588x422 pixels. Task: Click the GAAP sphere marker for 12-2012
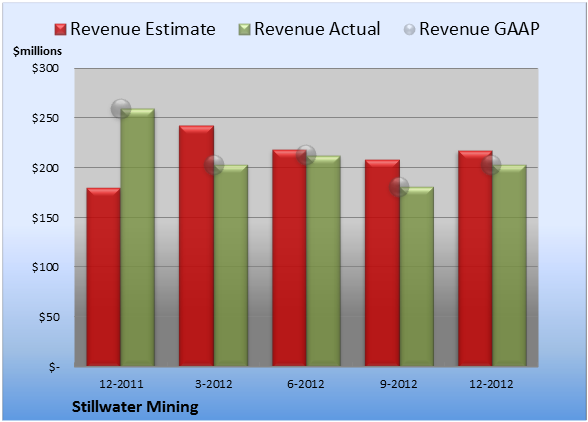(491, 164)
